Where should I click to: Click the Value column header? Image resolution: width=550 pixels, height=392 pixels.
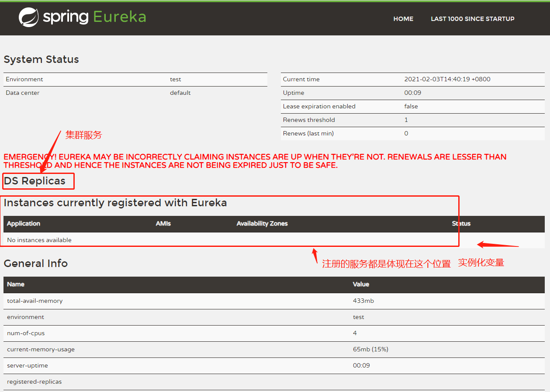(361, 284)
